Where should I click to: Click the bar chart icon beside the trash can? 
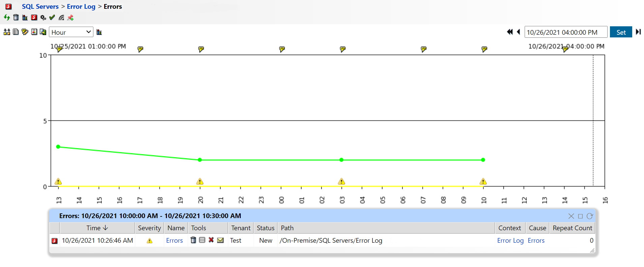pyautogui.click(x=25, y=17)
